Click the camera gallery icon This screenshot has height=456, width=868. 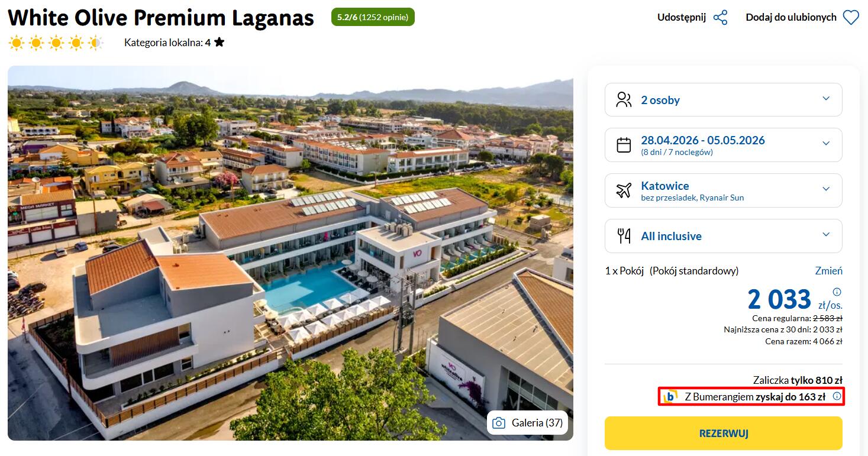point(499,423)
